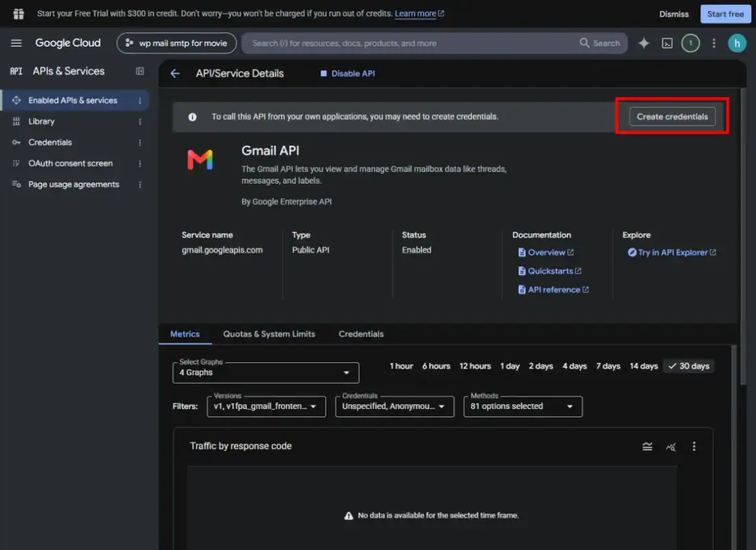This screenshot has height=550, width=756.
Task: Open the main navigation hamburger menu
Action: click(17, 43)
